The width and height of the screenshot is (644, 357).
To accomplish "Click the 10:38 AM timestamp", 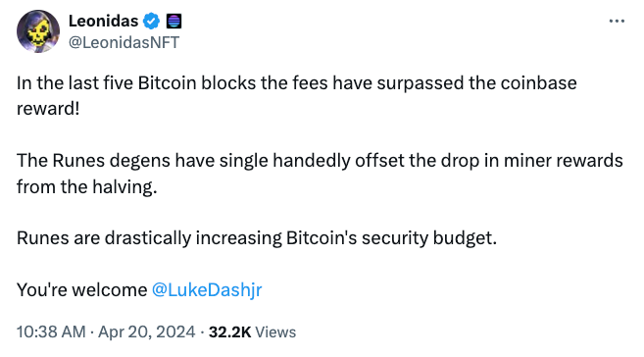I will coord(51,331).
